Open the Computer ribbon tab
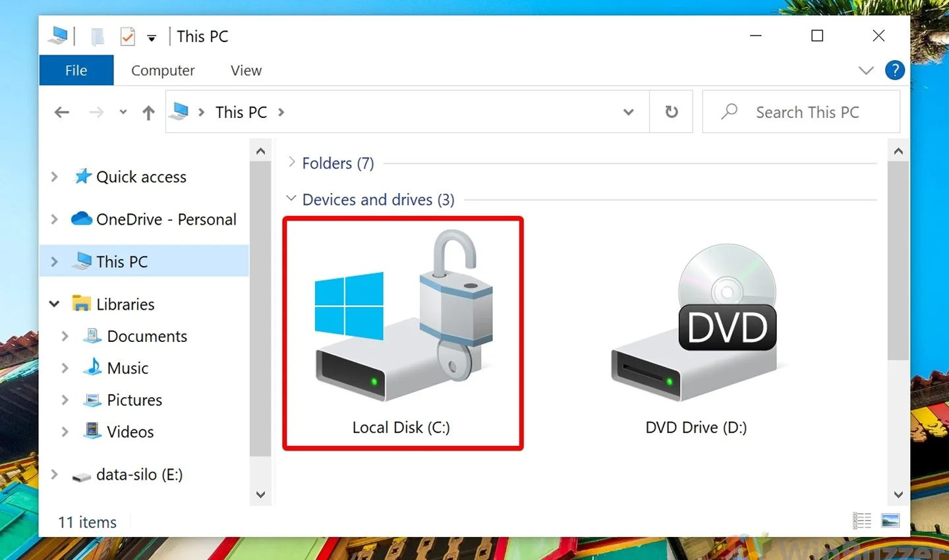This screenshot has height=560, width=949. click(163, 70)
